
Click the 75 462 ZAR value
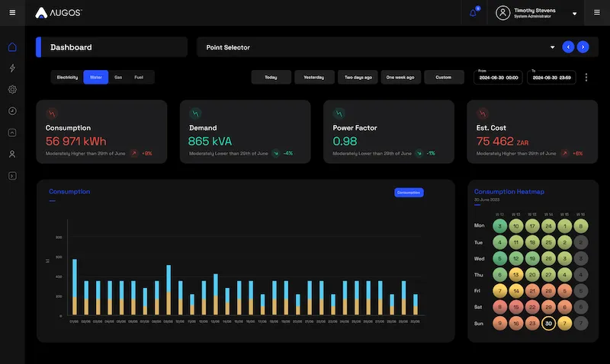(502, 141)
